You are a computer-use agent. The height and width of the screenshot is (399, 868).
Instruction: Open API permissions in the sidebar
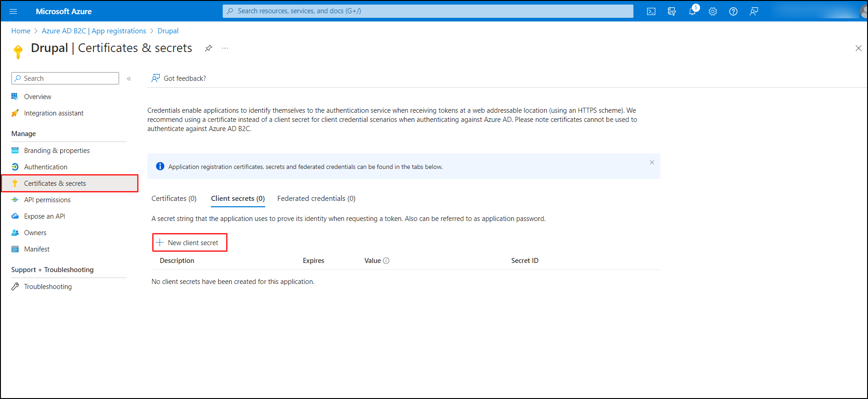click(x=47, y=200)
